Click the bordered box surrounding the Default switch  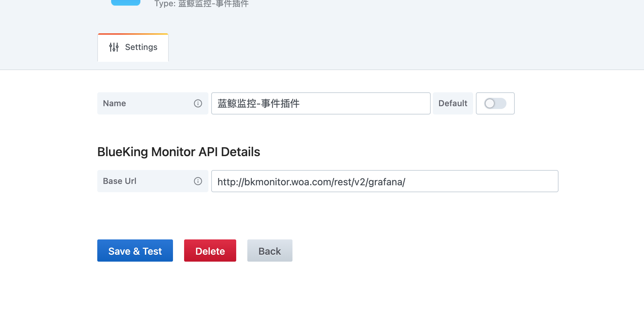pos(495,103)
